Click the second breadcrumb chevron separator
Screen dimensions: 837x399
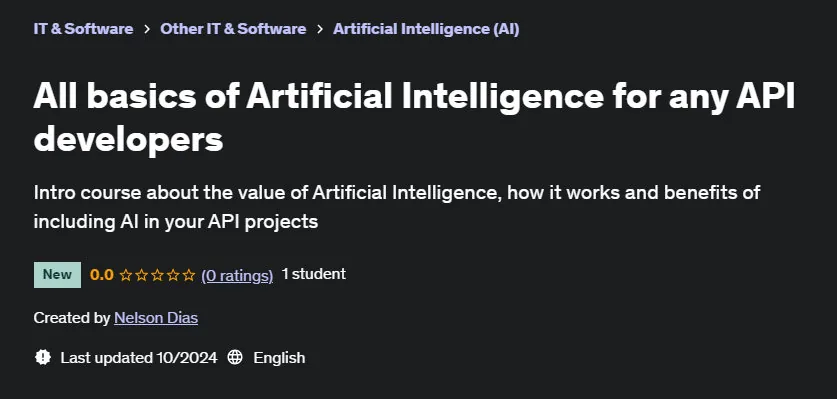(x=320, y=29)
